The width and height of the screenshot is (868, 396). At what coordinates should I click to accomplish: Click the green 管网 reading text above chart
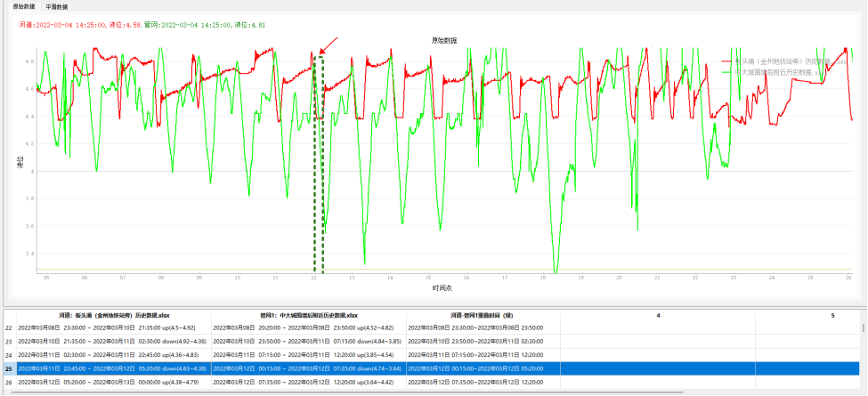205,25
